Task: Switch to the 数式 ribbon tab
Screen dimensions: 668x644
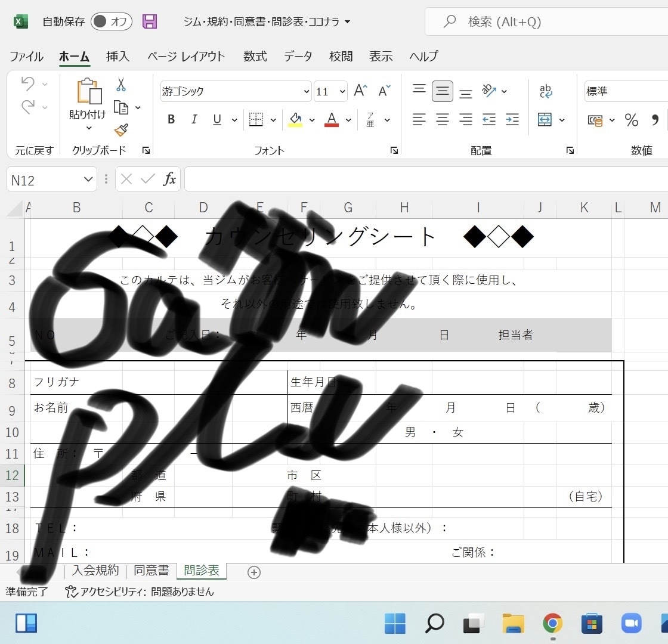Action: coord(255,56)
